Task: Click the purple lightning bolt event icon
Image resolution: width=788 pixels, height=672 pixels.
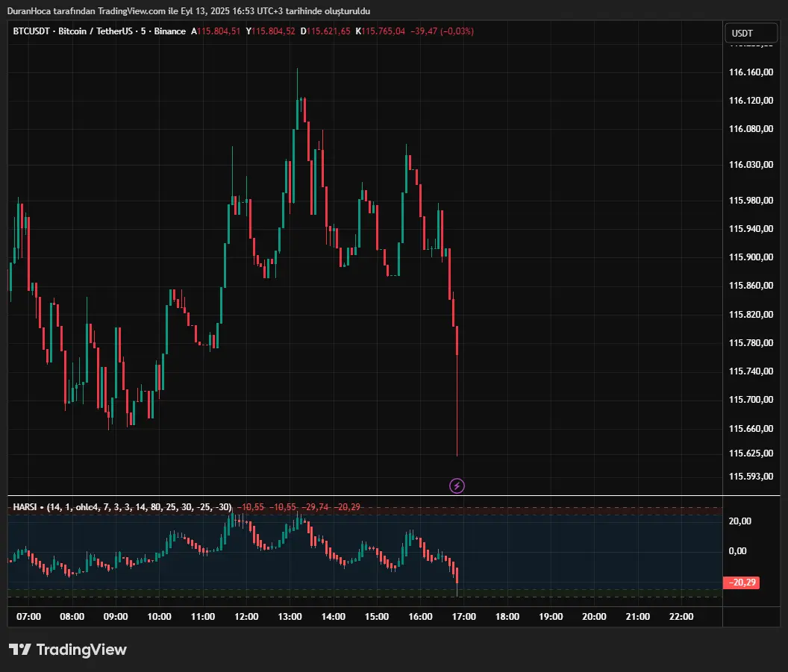Action: [x=457, y=486]
